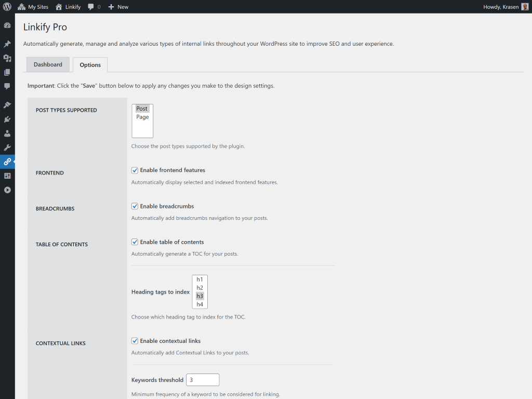Visit the Linkify site home link
Viewport: 532px width, 399px height.
pos(68,7)
